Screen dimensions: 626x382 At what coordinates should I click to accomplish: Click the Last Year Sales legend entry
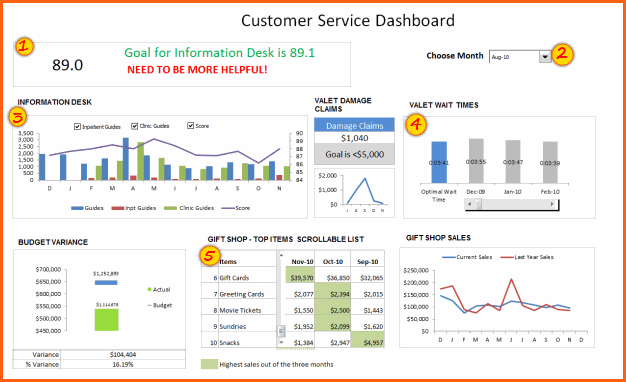[527, 257]
